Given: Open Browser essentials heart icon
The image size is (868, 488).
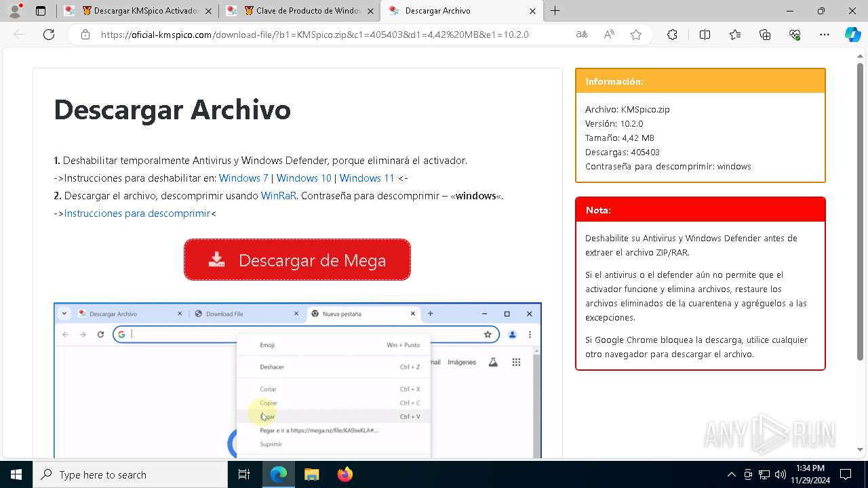Looking at the screenshot, I should click(795, 35).
